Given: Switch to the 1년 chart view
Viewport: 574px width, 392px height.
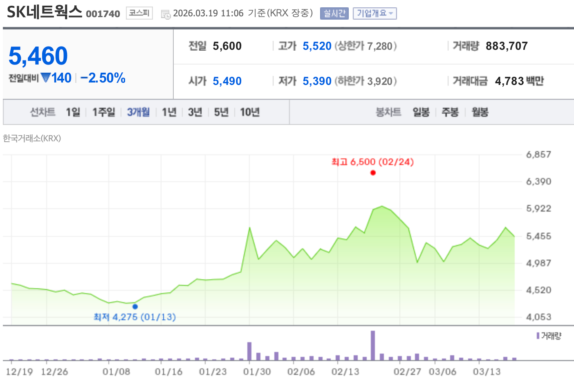Looking at the screenshot, I should tap(169, 112).
